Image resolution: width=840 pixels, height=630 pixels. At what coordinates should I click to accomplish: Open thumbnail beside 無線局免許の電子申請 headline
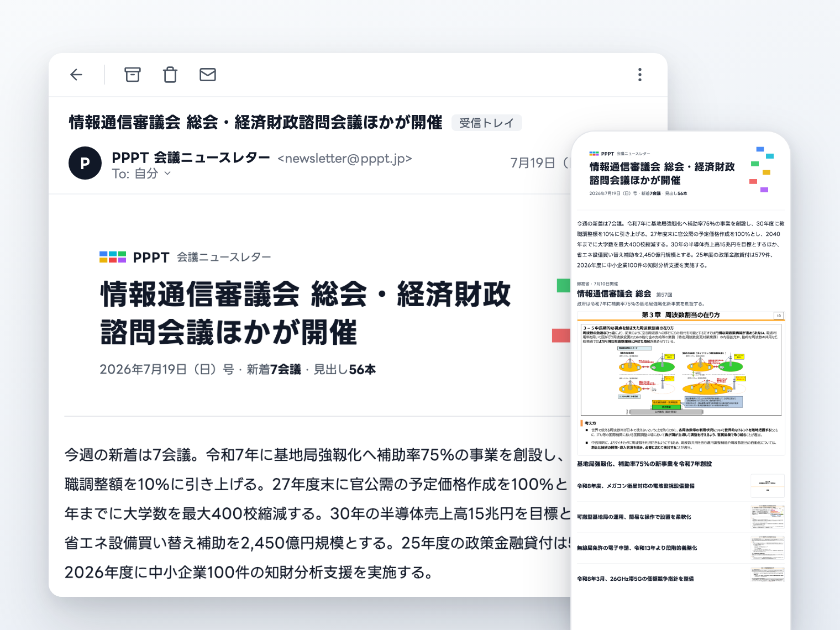[768, 548]
